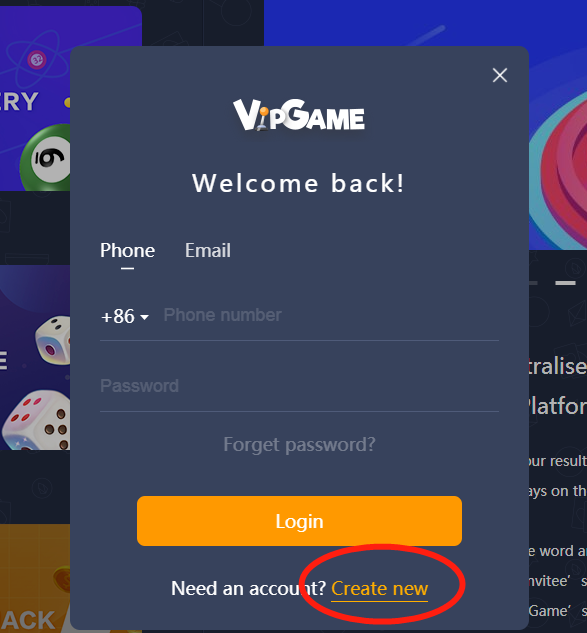587x633 pixels.
Task: Click the pink 32 ball in atom graphic
Action: point(37,60)
